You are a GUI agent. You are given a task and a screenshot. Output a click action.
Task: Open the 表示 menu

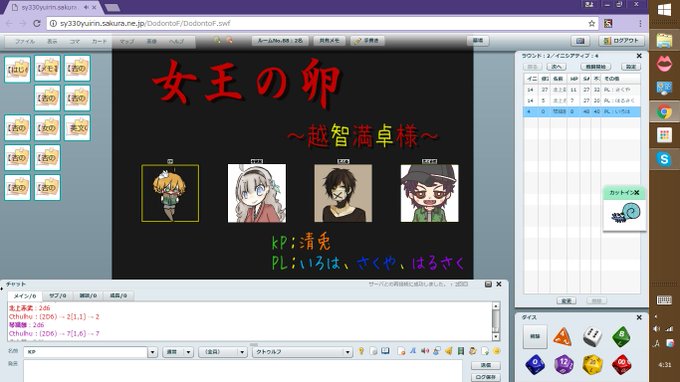point(52,42)
